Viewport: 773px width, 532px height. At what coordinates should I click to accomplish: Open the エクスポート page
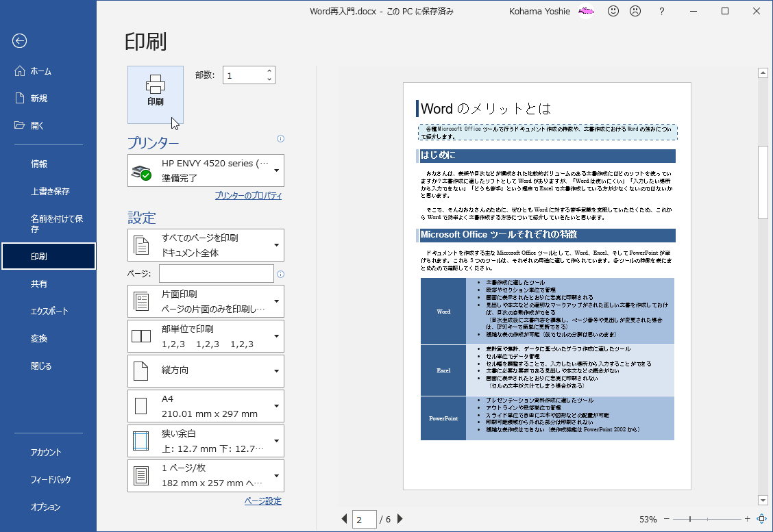click(x=48, y=311)
